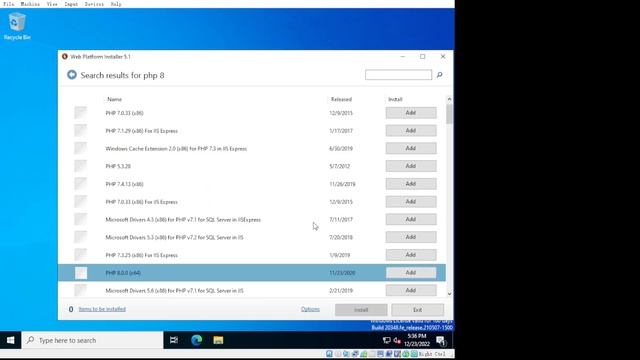Open the Items to be installed link

tap(102, 309)
